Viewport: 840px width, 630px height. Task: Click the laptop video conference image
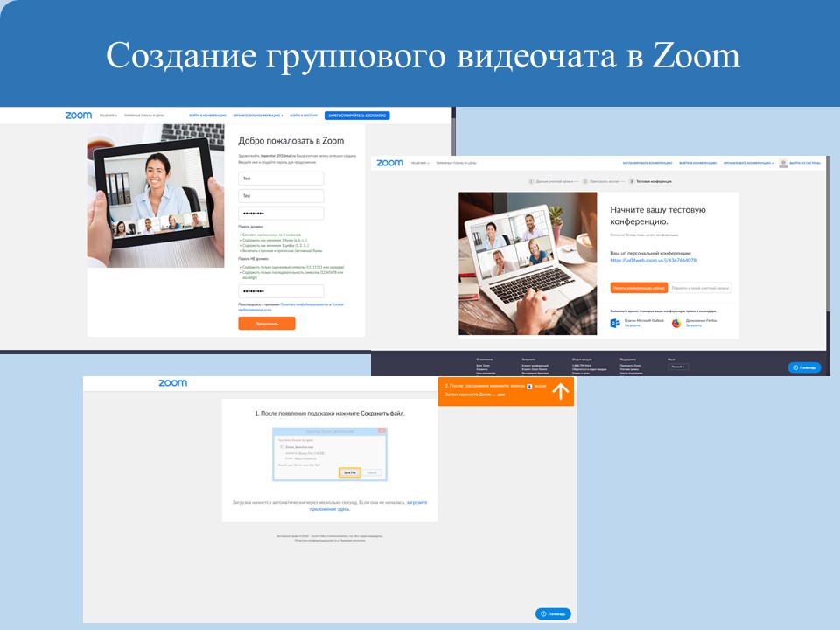tap(528, 263)
